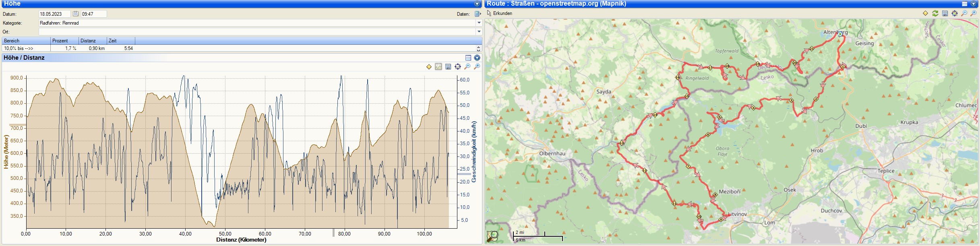The image size is (980, 246).
Task: Zoom in on the route map
Action: [x=974, y=13]
